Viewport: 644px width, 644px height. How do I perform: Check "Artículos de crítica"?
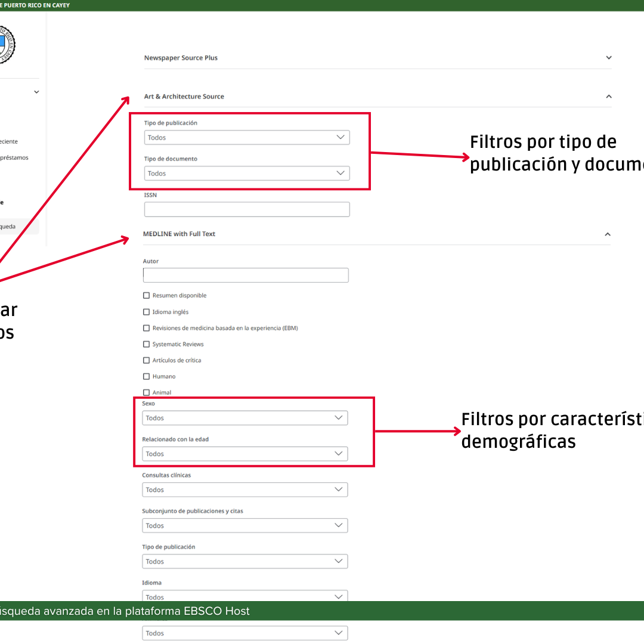pyautogui.click(x=146, y=360)
